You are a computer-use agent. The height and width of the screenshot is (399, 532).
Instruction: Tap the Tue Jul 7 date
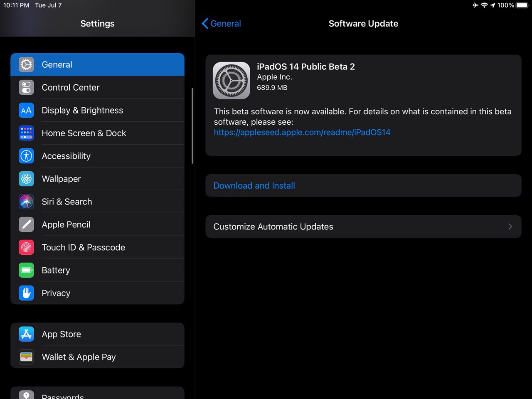pos(48,5)
